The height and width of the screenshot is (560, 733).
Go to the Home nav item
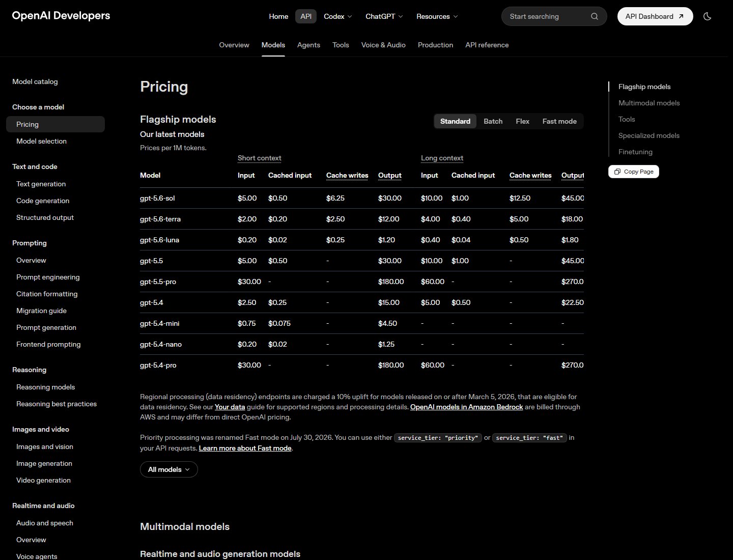[x=278, y=16]
